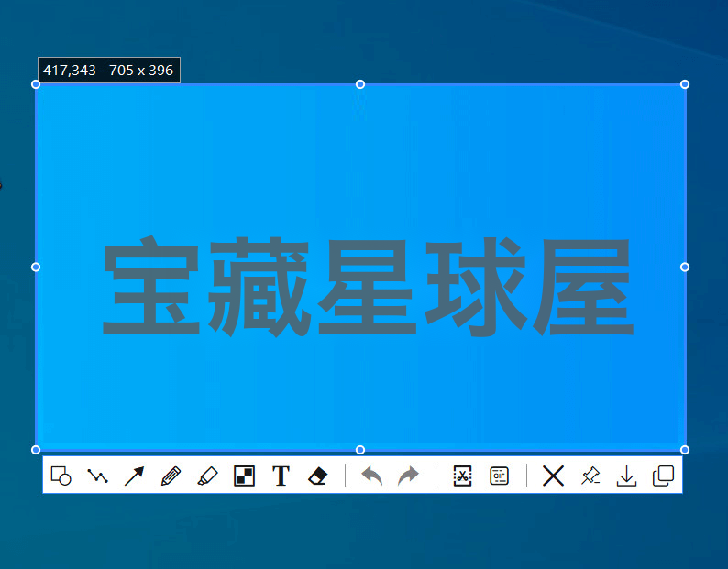The width and height of the screenshot is (728, 569).
Task: Choose the polyline drawing tool
Action: pyautogui.click(x=97, y=476)
